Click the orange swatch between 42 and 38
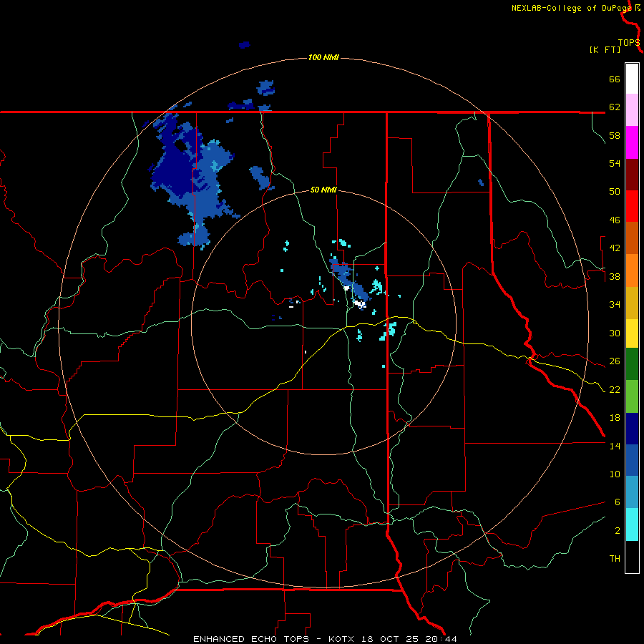Screen dimensions: 644x644 [x=632, y=270]
